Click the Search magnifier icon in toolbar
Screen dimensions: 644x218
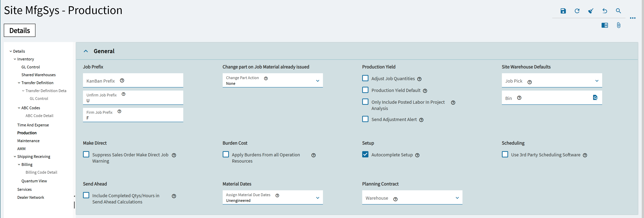pos(618,11)
